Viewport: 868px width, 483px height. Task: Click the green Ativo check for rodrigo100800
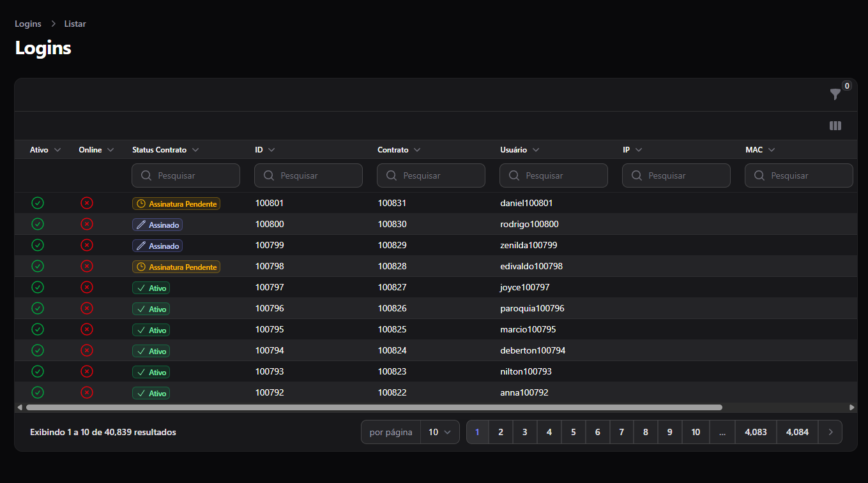[x=38, y=224]
